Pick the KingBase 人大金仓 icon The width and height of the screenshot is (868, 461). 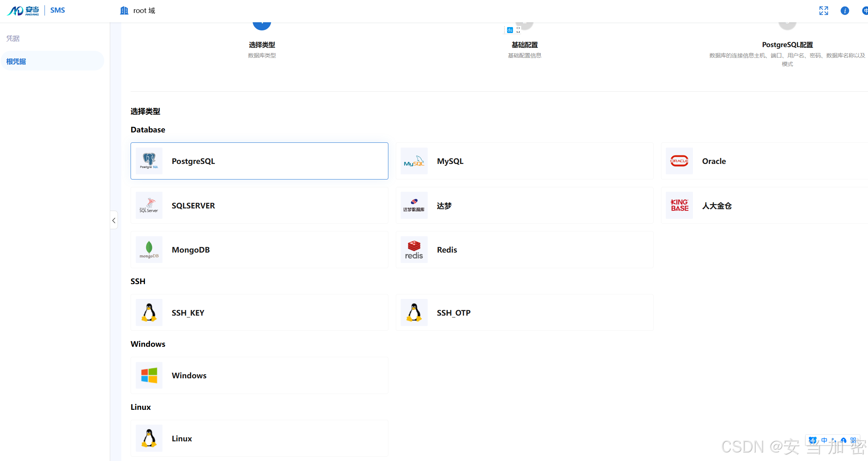[679, 205]
